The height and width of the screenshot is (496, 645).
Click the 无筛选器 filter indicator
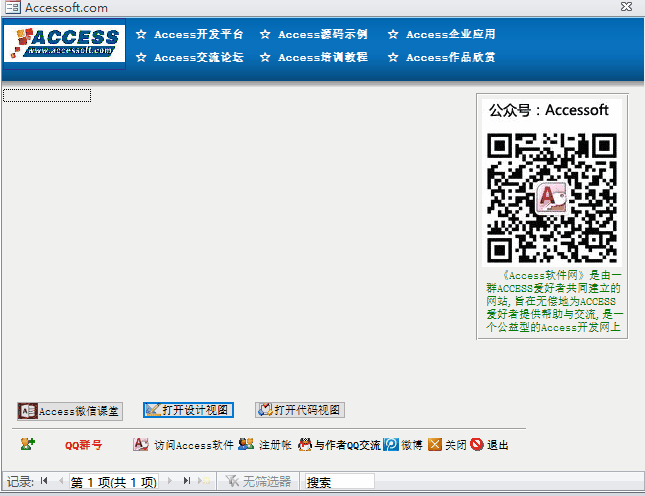(x=258, y=481)
